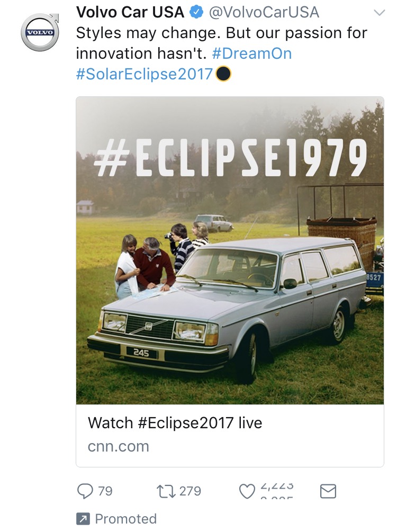Like the tweet with the heart icon

coord(247,491)
